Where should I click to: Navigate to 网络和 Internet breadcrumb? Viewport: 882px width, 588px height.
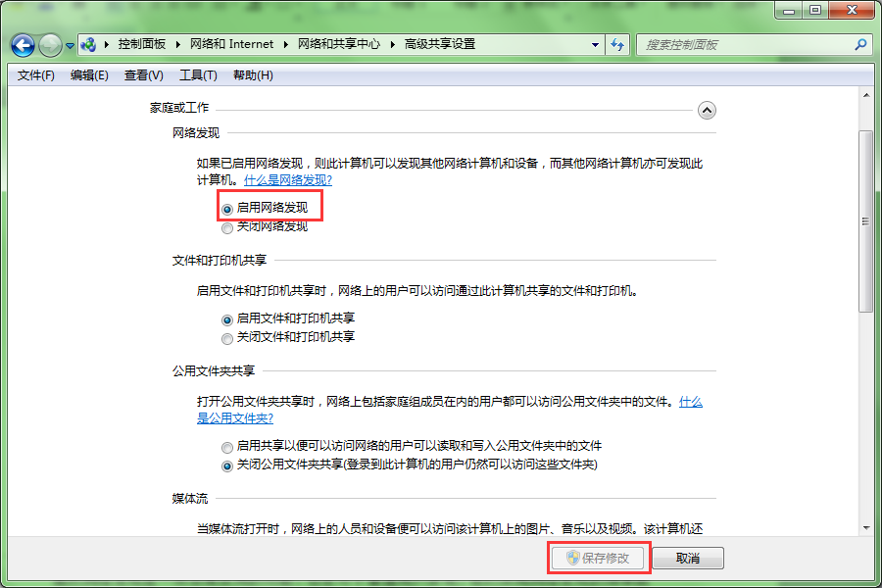[x=231, y=44]
